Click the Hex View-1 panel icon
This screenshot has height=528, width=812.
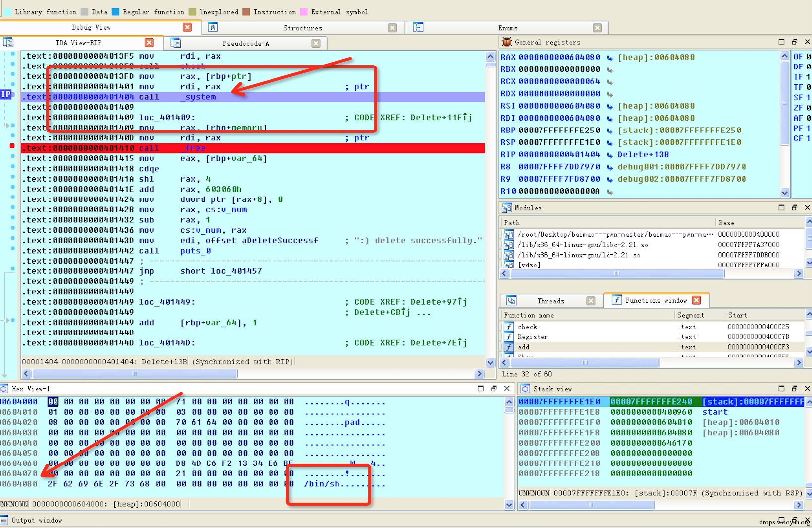(4, 389)
